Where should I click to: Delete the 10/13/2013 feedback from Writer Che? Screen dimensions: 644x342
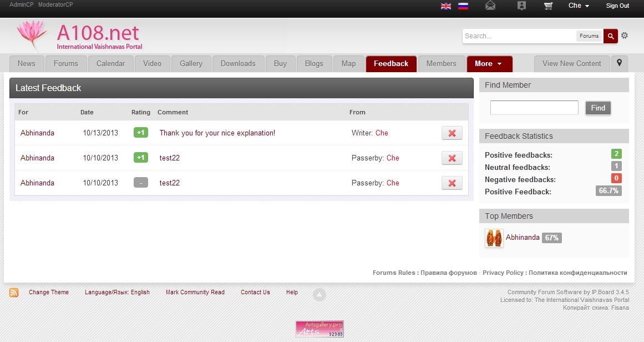coord(452,133)
